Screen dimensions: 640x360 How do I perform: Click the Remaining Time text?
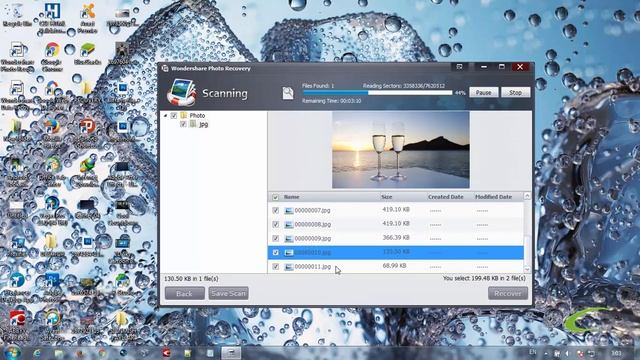331,101
